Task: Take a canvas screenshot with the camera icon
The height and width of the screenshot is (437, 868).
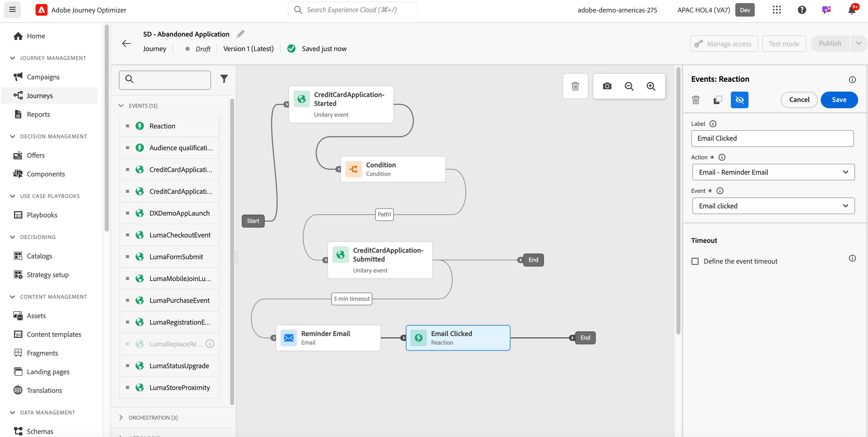Action: 607,86
